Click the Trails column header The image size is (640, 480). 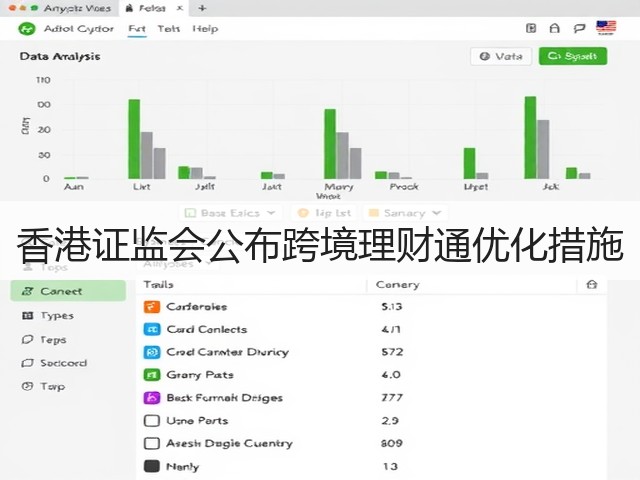pyautogui.click(x=158, y=284)
